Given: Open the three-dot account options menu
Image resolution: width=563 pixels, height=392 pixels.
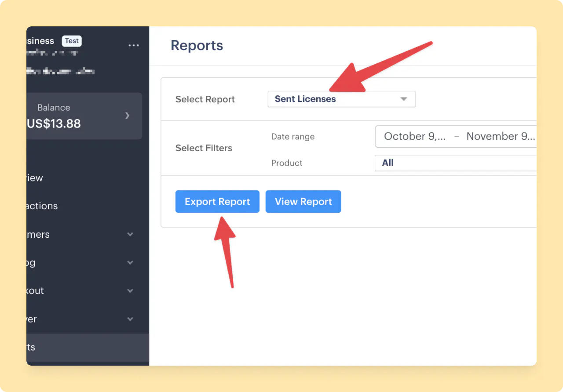Looking at the screenshot, I should (133, 46).
